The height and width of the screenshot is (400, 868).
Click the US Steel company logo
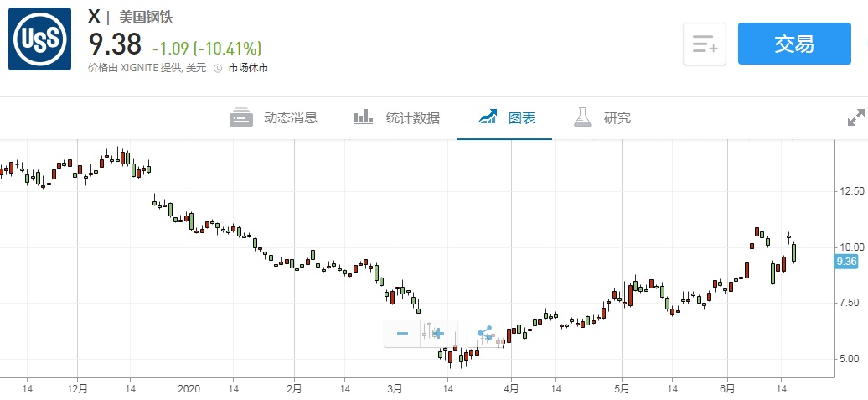pyautogui.click(x=39, y=39)
